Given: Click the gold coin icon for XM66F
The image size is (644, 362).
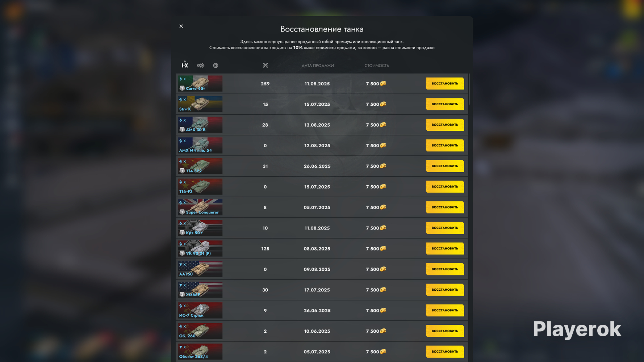Looking at the screenshot, I should coord(383,290).
